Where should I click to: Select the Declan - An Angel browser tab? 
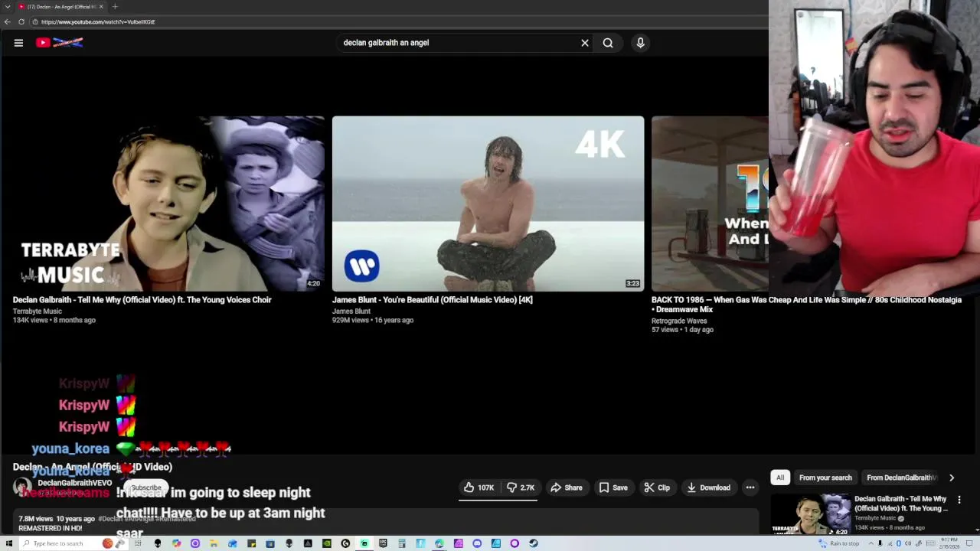[x=61, y=7]
